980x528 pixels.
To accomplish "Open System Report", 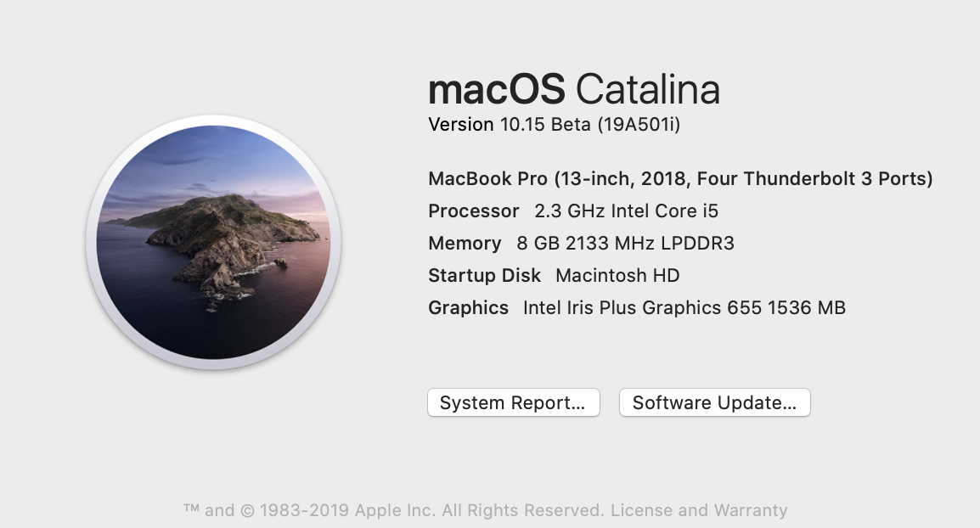I will (513, 402).
